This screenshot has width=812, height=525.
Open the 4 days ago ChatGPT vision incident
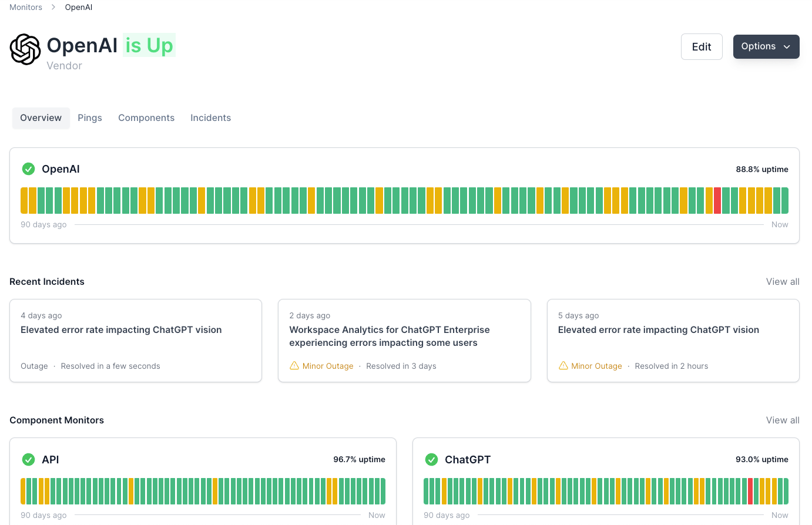tap(136, 341)
